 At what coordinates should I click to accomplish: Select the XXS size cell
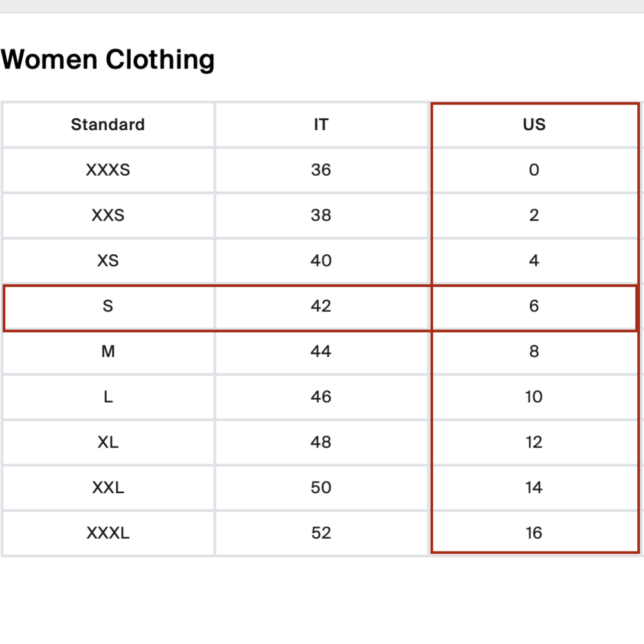point(108,215)
